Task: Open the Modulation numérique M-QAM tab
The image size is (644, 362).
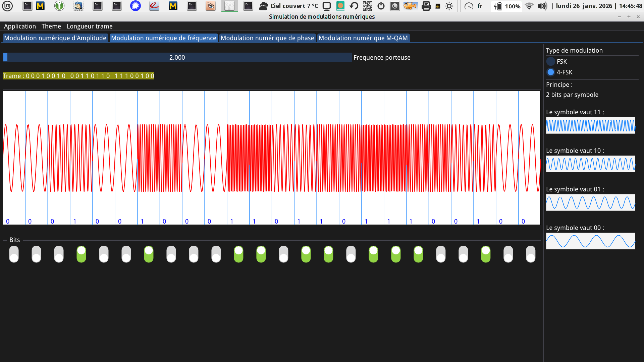Action: tap(363, 38)
